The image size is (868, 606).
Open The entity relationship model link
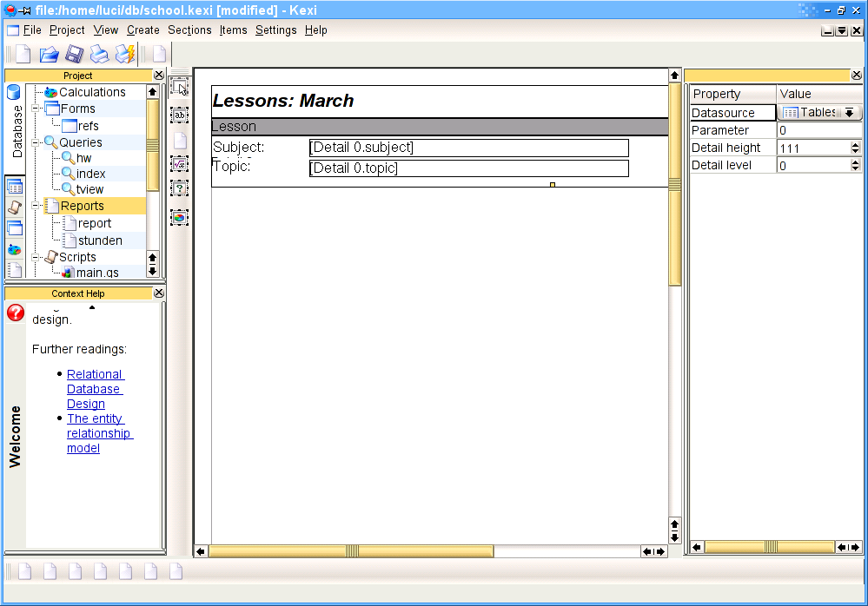coord(98,433)
